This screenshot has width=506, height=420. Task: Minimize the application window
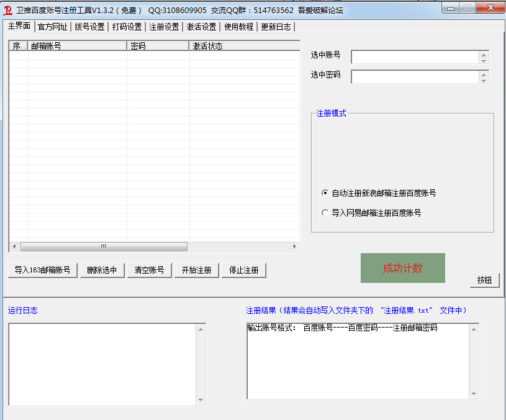pyautogui.click(x=451, y=9)
